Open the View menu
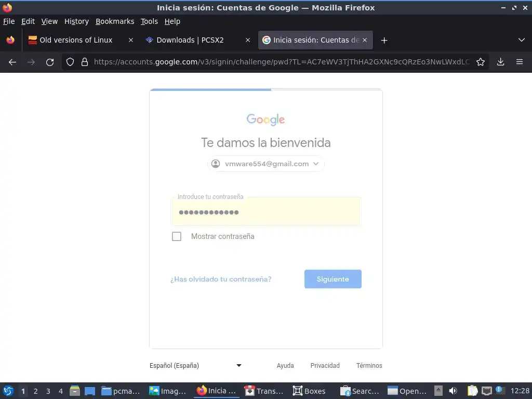532x399 pixels. (49, 21)
